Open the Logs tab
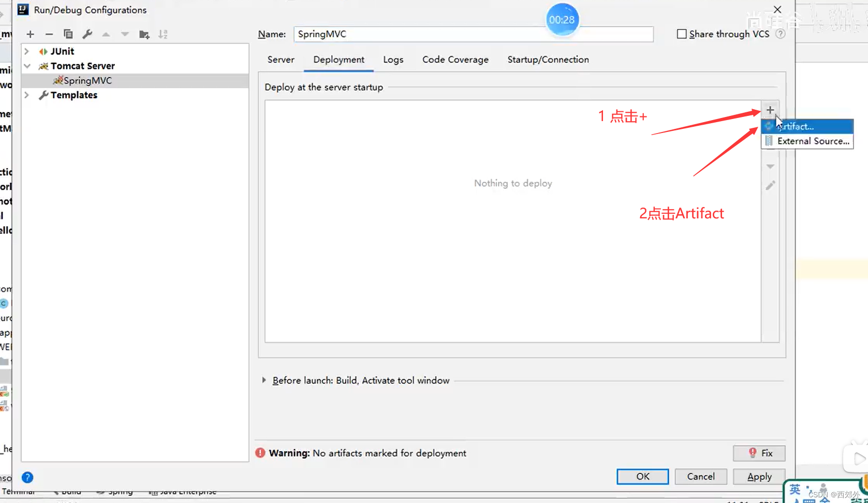The width and height of the screenshot is (868, 503). (393, 60)
